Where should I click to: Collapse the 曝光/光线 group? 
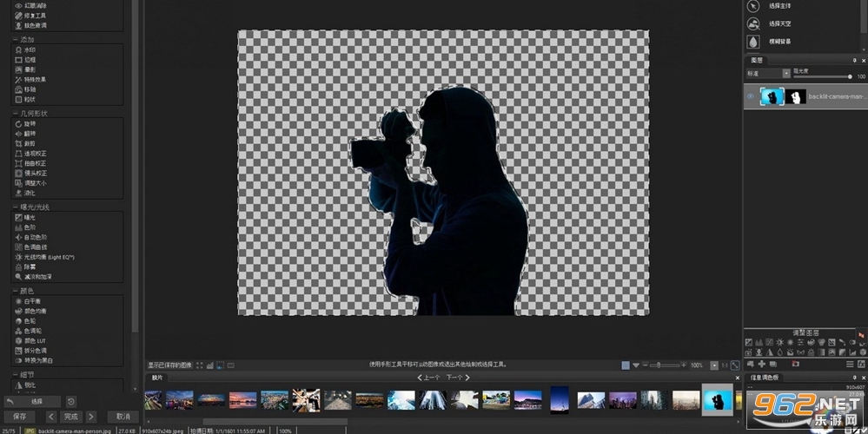15,207
